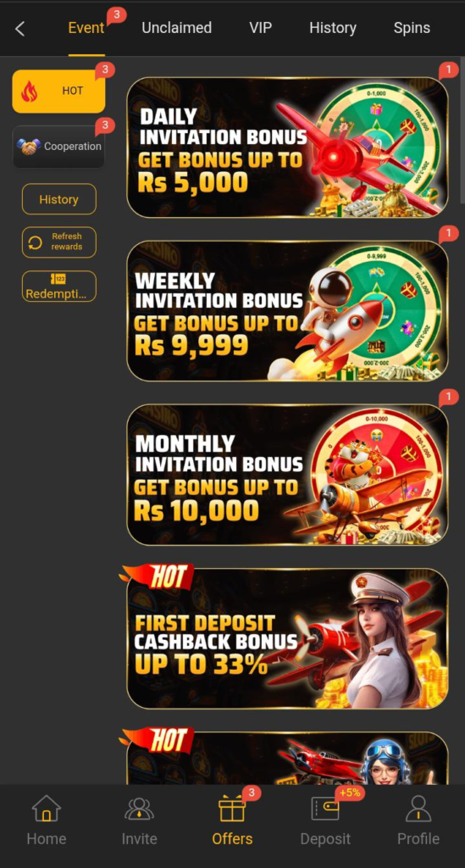
Task: Click the Cooperation handshake icon
Action: tap(29, 147)
